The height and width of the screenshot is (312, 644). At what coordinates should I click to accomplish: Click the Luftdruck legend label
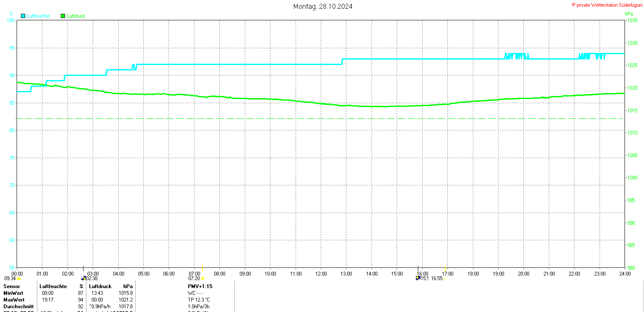(x=76, y=16)
